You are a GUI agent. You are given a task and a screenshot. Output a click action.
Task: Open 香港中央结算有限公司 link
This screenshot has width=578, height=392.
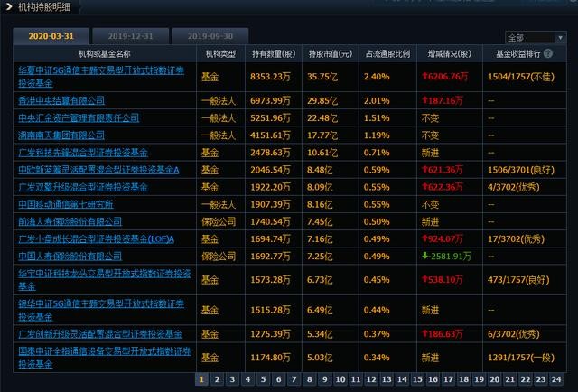click(x=61, y=100)
